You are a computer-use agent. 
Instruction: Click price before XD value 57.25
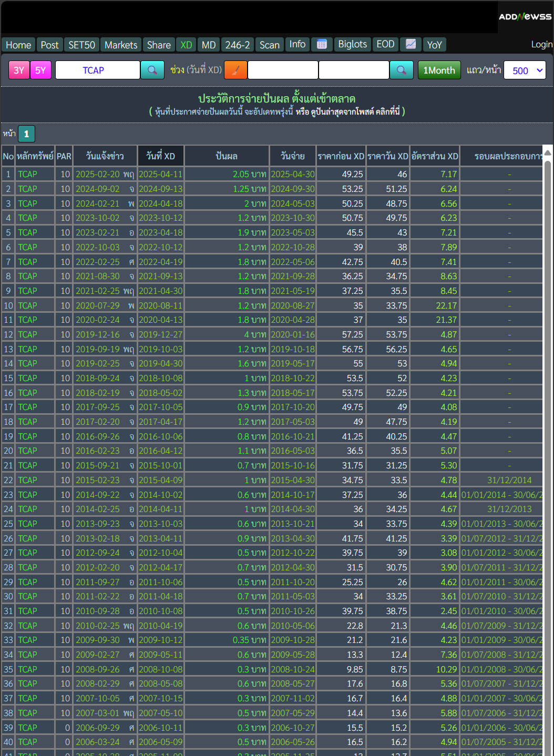tap(353, 334)
